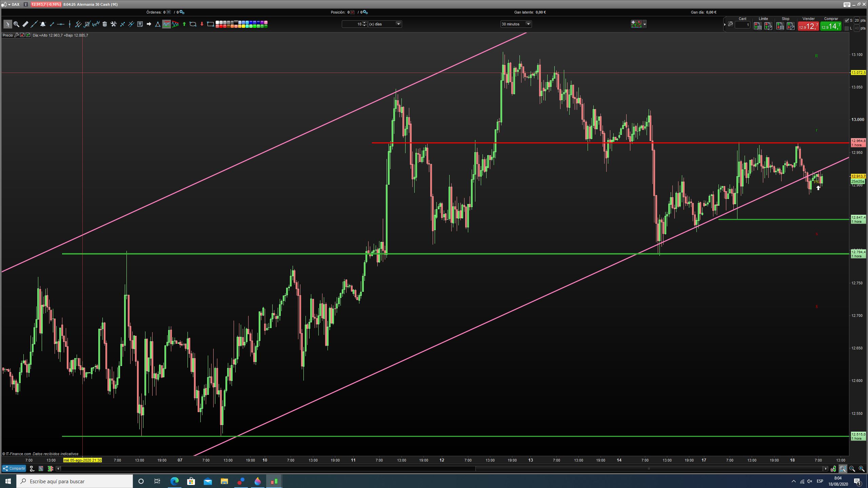This screenshot has width=868, height=488.
Task: Click the alert bell tool
Action: point(43,24)
